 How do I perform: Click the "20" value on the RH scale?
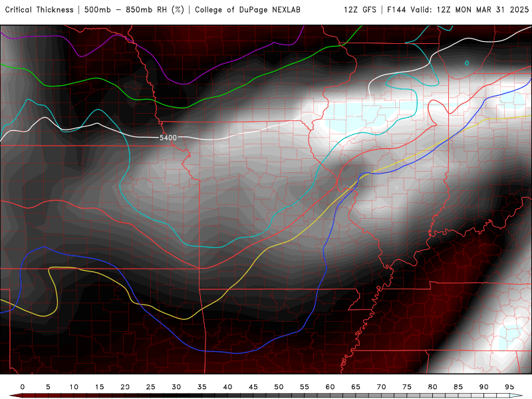pos(125,387)
